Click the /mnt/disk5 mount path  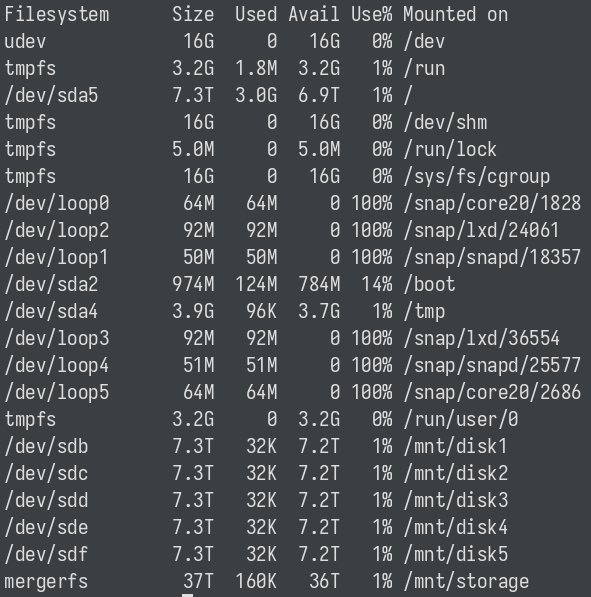coord(455,554)
